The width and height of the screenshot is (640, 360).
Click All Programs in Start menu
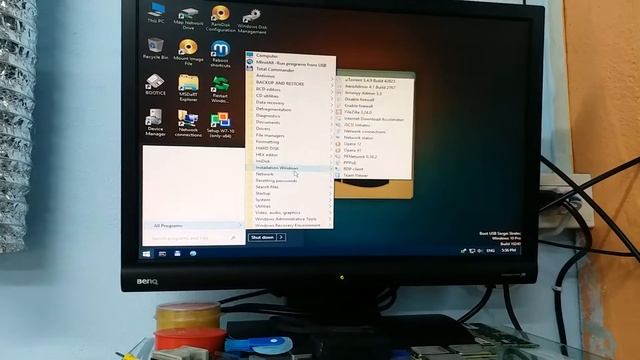click(x=194, y=226)
